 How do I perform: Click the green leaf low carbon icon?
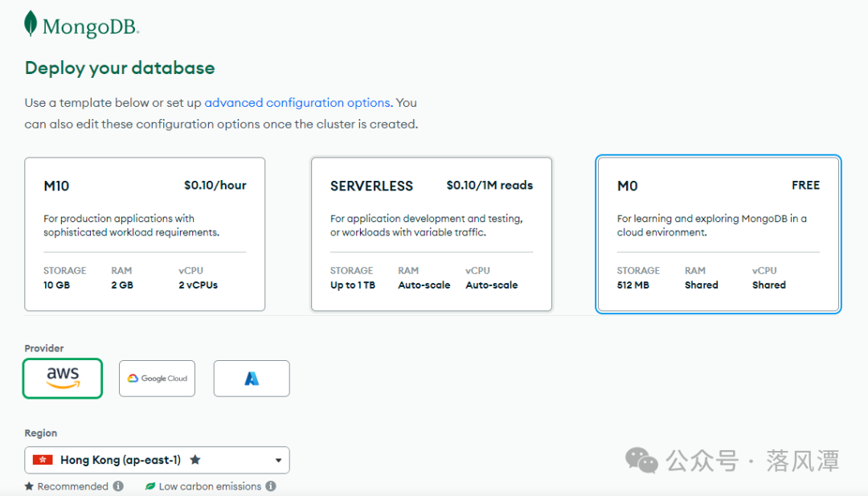(150, 486)
